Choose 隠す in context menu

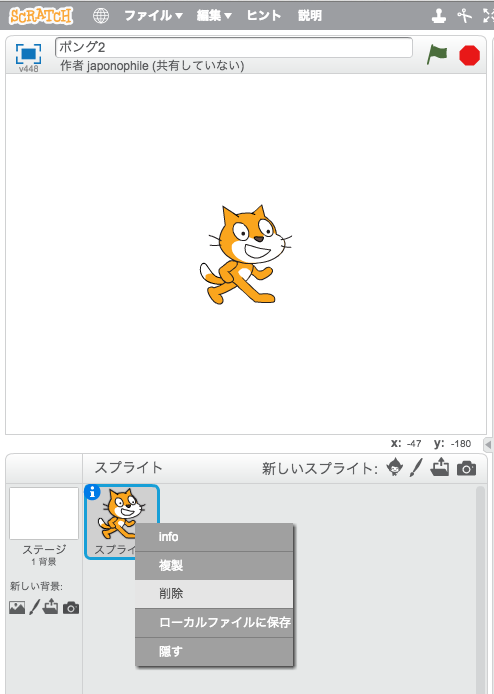click(x=214, y=652)
